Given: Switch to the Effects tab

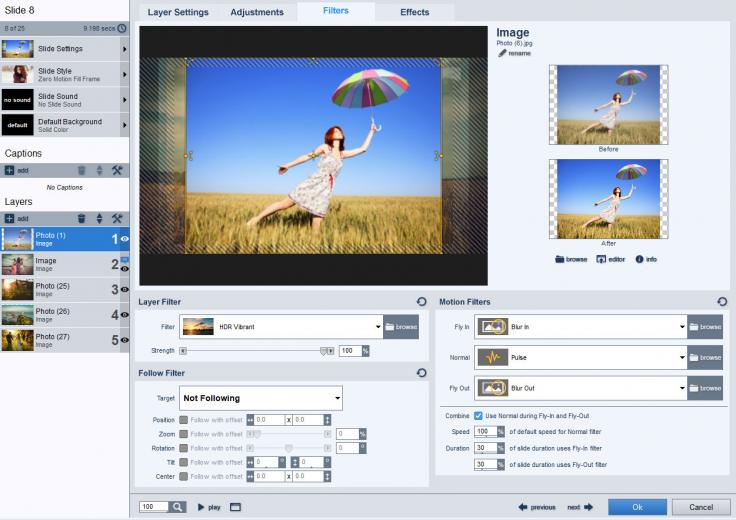Looking at the screenshot, I should coord(414,12).
